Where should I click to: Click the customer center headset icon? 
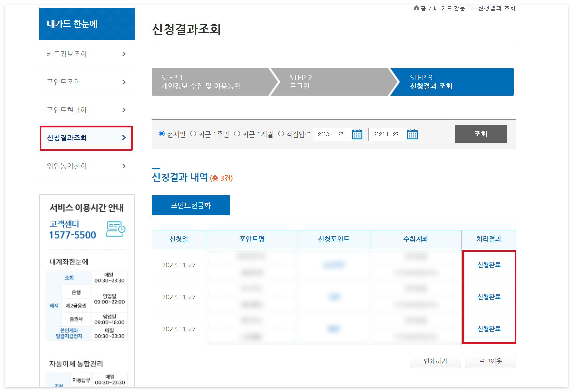pos(116,229)
